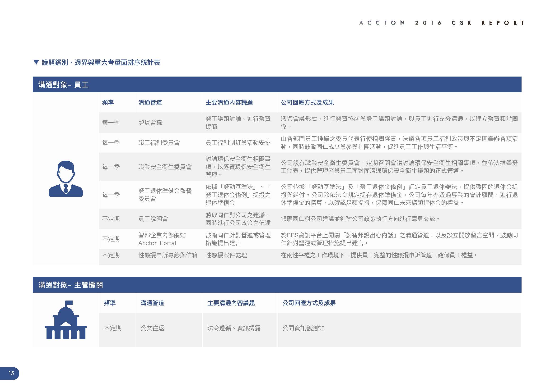Click the 公文往返 cell
This screenshot has height=392, width=555.
click(152, 328)
